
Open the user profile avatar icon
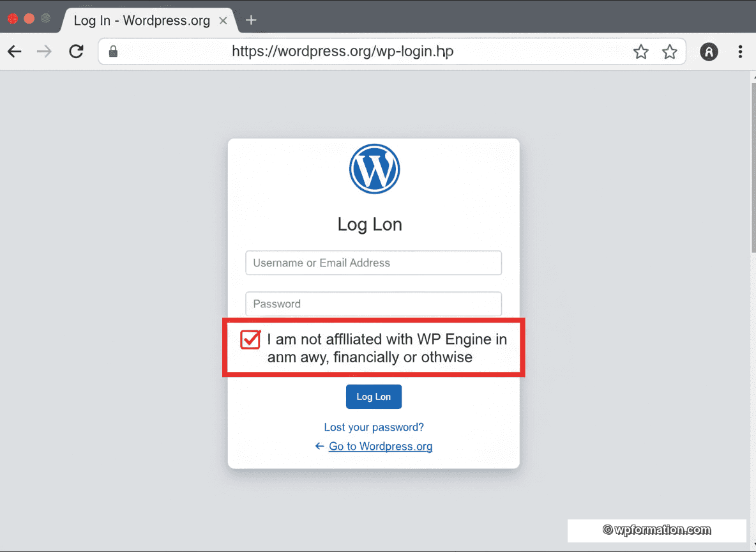tap(709, 52)
